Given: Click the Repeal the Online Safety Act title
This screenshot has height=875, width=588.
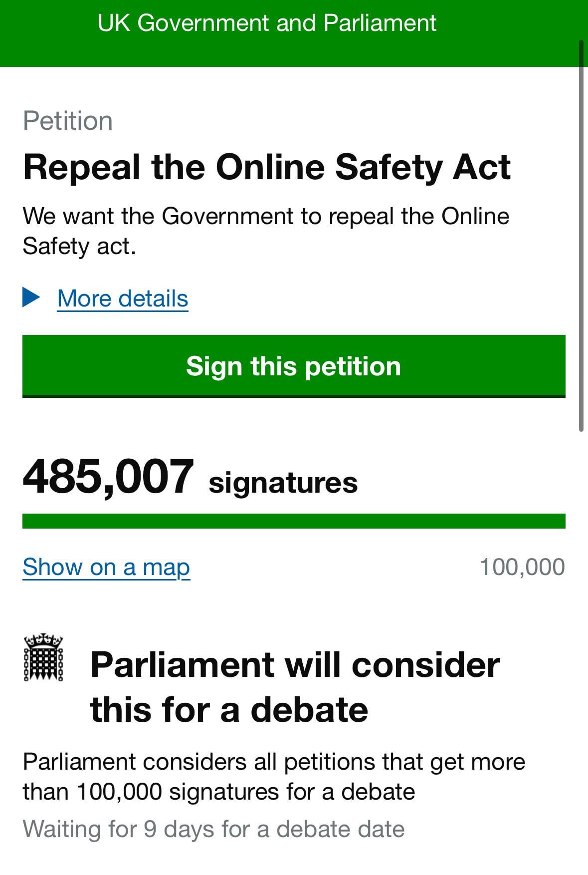Looking at the screenshot, I should (x=267, y=167).
